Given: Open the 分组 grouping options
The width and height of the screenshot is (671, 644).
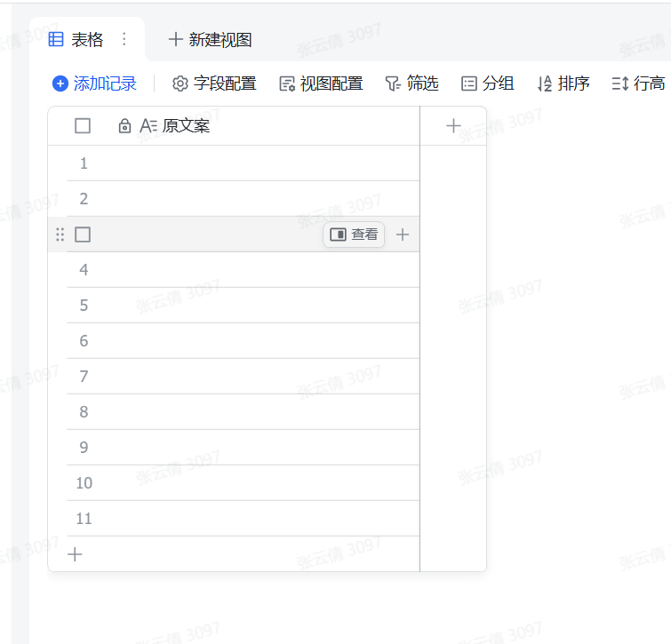Looking at the screenshot, I should click(487, 83).
